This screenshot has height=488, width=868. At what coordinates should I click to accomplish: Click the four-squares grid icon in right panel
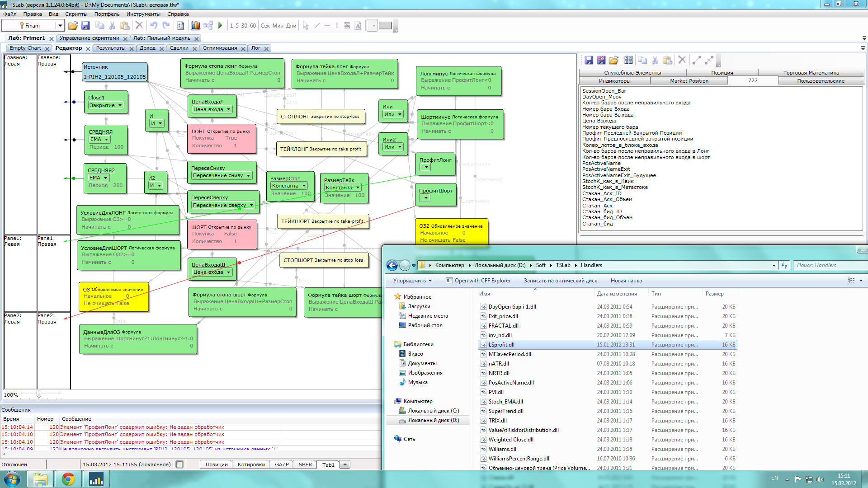pos(628,60)
